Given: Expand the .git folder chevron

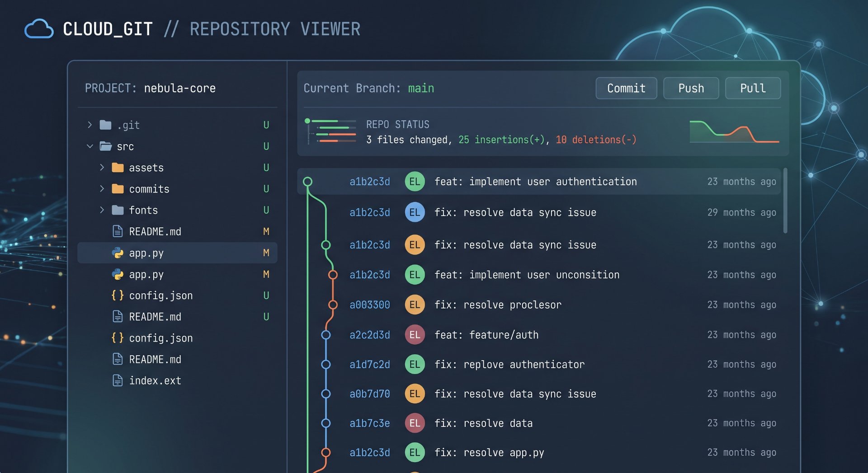Looking at the screenshot, I should click(x=90, y=125).
